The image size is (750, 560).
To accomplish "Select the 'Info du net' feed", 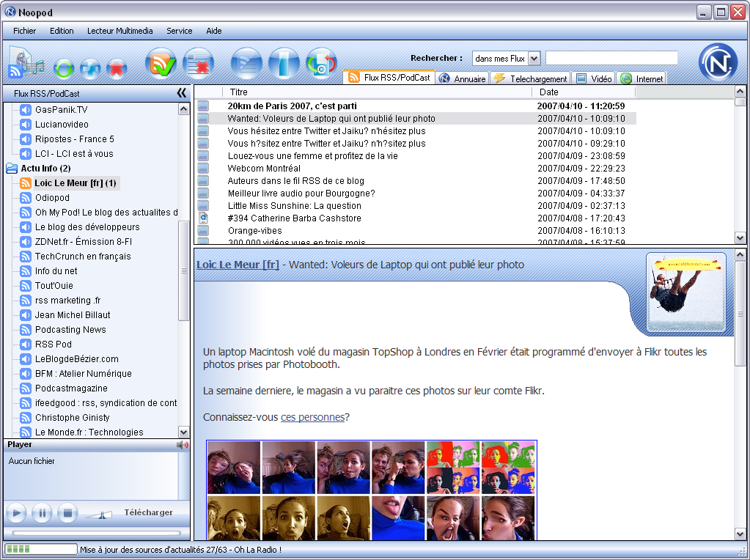I will [56, 271].
